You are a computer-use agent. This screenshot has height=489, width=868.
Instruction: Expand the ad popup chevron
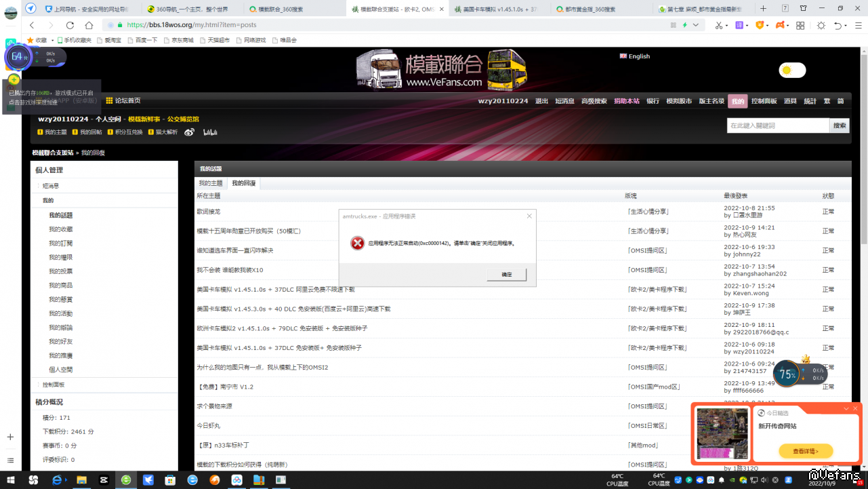pyautogui.click(x=846, y=408)
